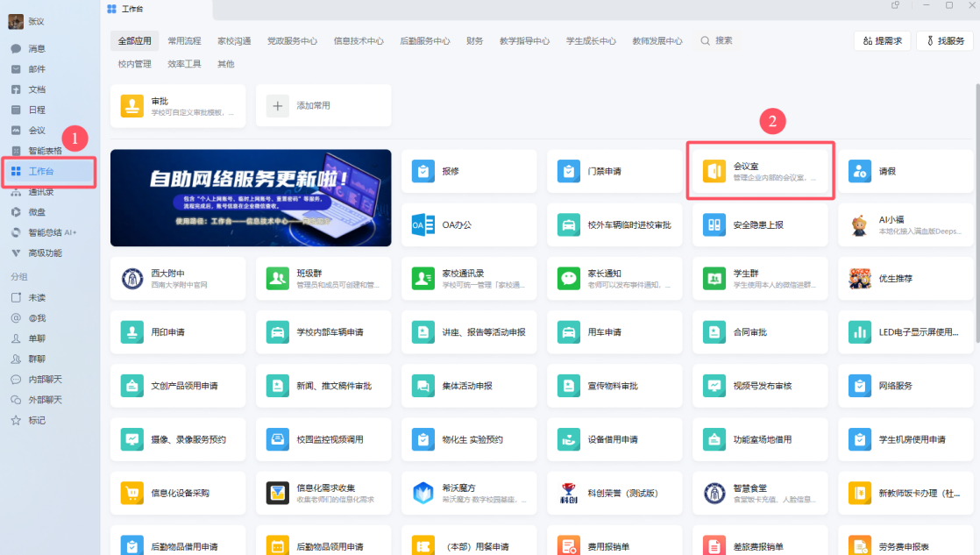Open 微盘 in the left sidebar
Image resolution: width=980 pixels, height=555 pixels.
coord(37,211)
